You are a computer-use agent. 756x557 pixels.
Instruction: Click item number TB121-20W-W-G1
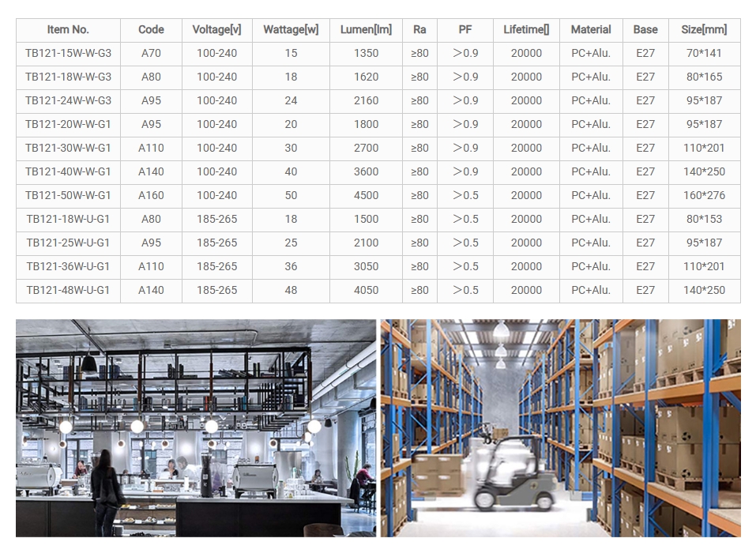68,124
